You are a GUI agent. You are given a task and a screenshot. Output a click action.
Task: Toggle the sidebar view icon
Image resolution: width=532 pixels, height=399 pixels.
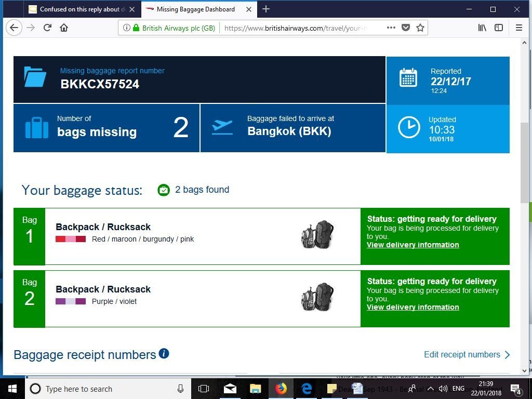click(x=499, y=28)
